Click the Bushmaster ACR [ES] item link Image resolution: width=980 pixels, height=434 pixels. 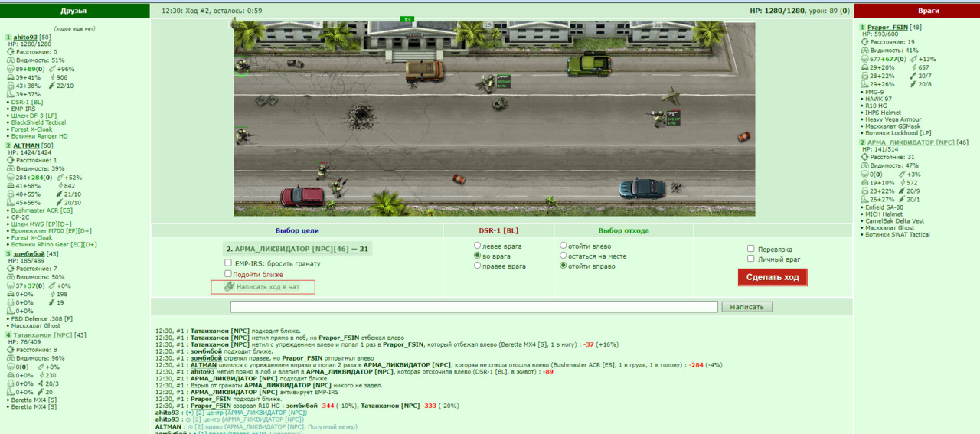41,210
